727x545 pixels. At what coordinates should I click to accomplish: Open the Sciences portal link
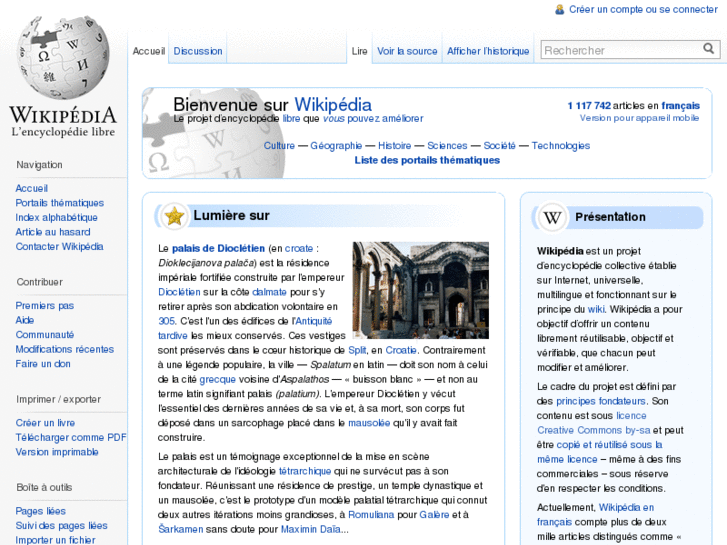[x=447, y=146]
